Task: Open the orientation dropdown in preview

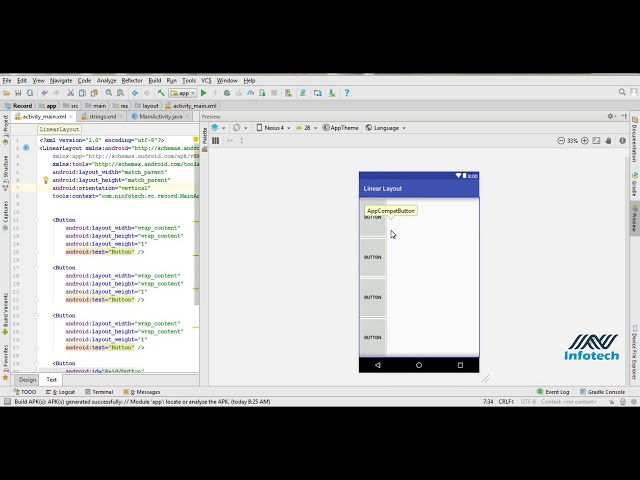Action: 240,128
